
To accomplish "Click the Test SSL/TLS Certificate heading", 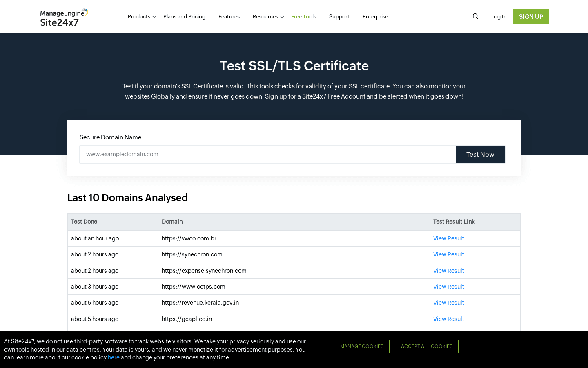I will pos(294,66).
